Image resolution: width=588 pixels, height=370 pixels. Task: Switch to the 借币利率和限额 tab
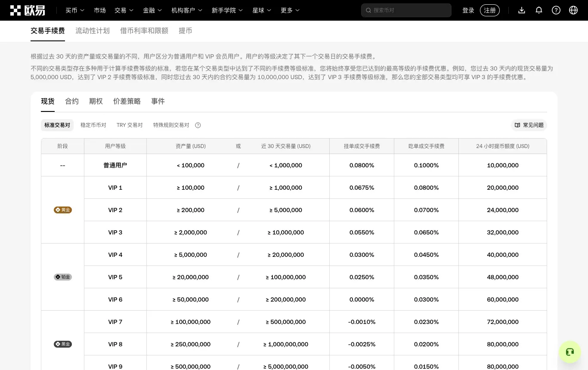click(x=144, y=31)
